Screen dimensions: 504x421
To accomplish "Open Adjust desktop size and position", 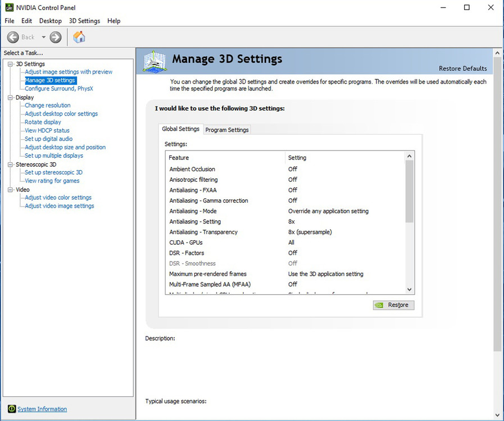I will click(65, 147).
